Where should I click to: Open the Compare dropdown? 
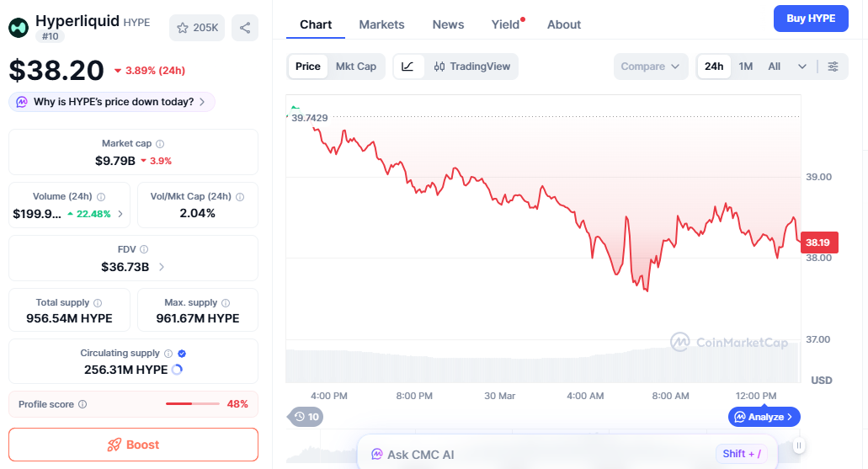(650, 67)
